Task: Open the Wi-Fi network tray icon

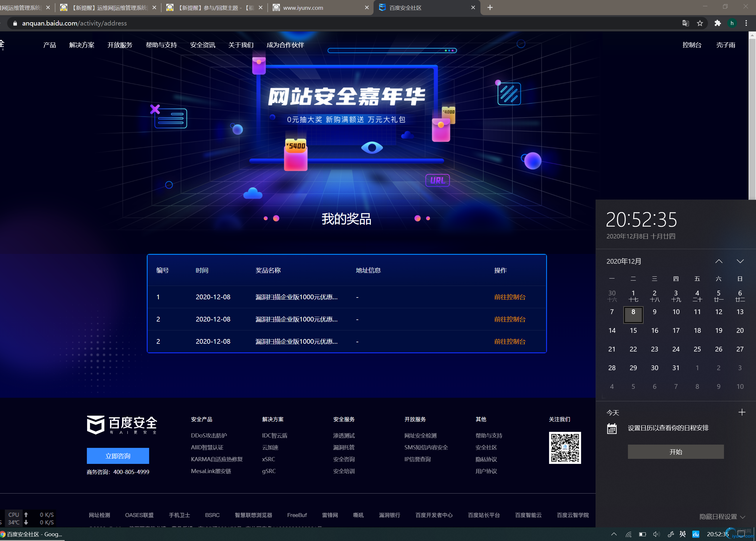Action: (629, 534)
